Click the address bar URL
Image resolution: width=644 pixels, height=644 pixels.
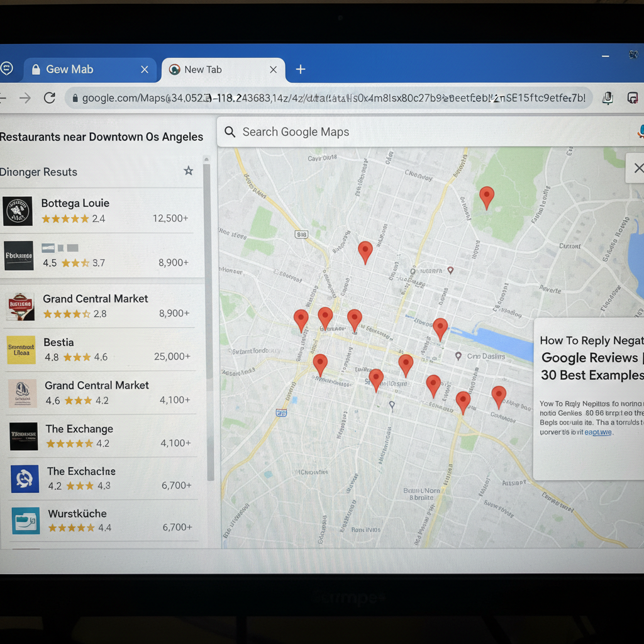[x=333, y=97]
